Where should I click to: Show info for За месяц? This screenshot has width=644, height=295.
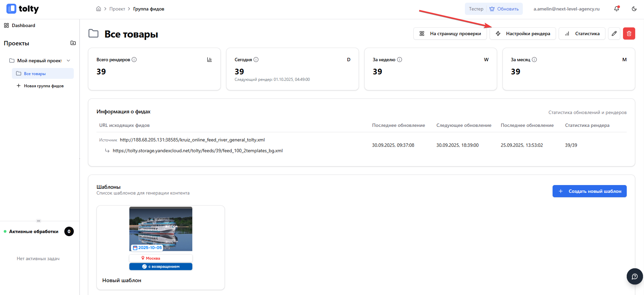[534, 60]
